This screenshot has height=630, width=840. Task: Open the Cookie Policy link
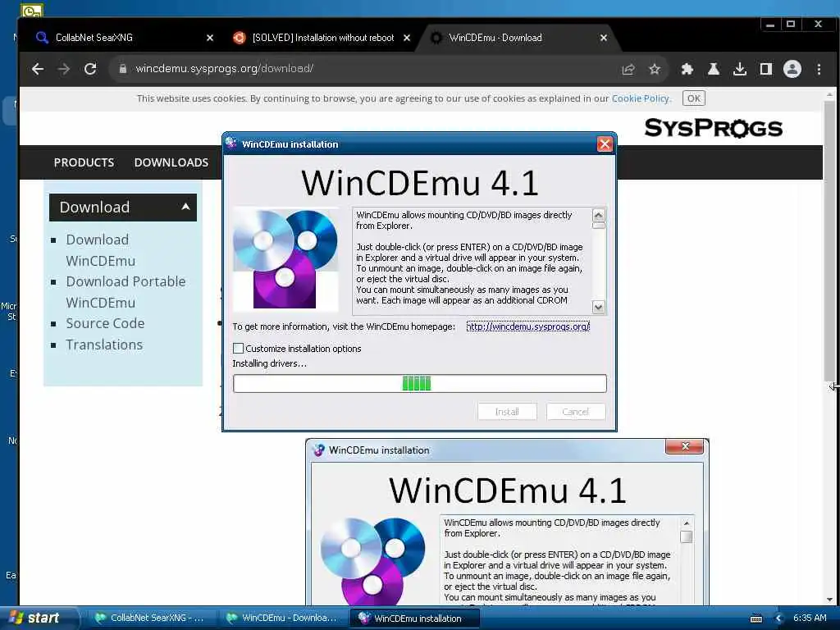(640, 98)
